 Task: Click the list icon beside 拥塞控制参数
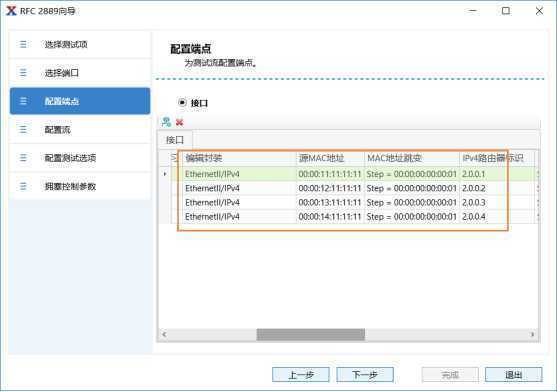23,186
